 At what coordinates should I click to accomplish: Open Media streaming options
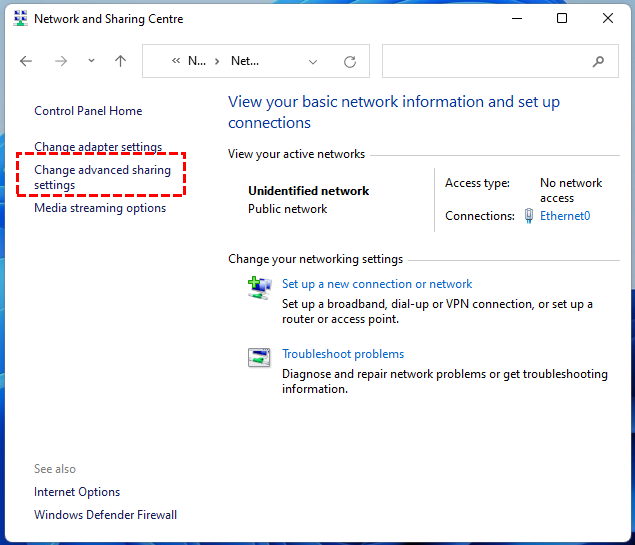(x=100, y=208)
